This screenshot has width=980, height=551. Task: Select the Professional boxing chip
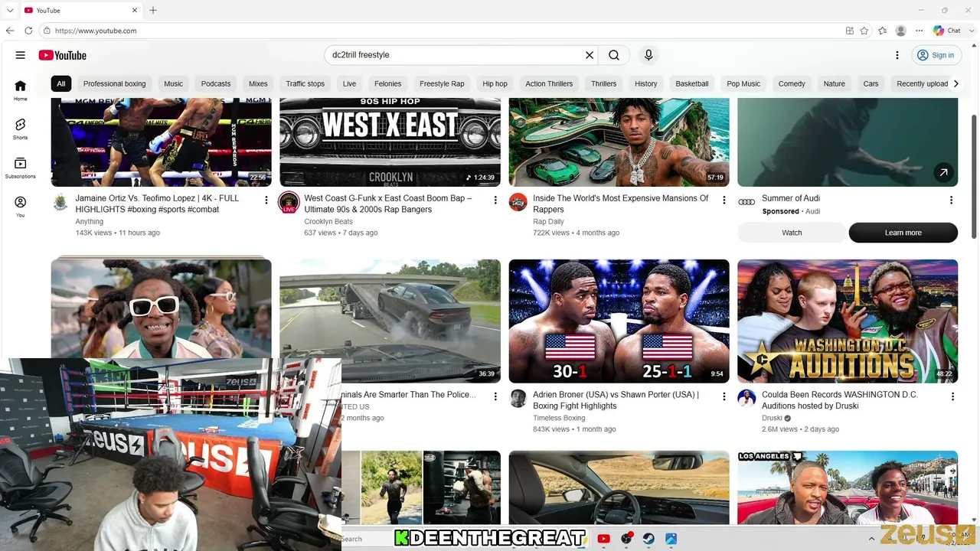tap(114, 83)
